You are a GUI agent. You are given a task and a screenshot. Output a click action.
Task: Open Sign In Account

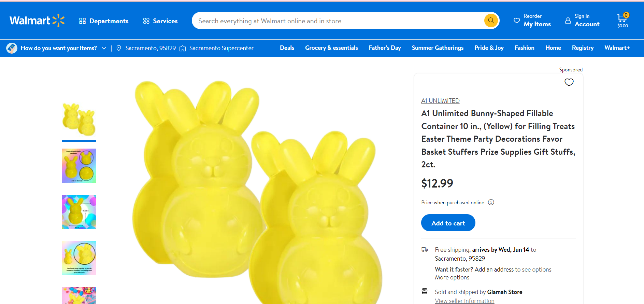(x=582, y=20)
